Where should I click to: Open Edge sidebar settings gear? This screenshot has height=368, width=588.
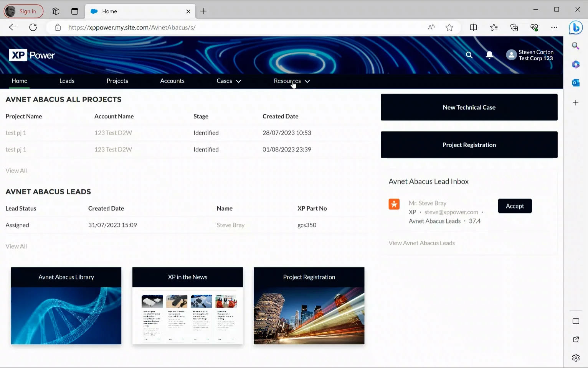pyautogui.click(x=576, y=358)
